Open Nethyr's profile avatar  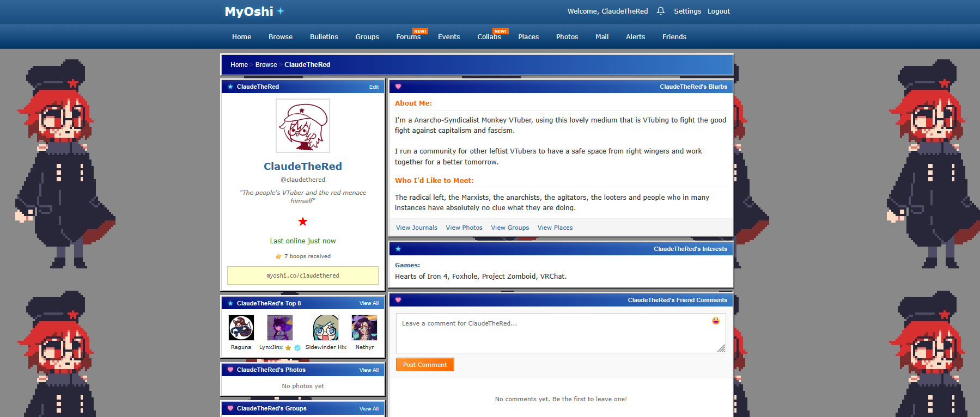click(x=364, y=328)
